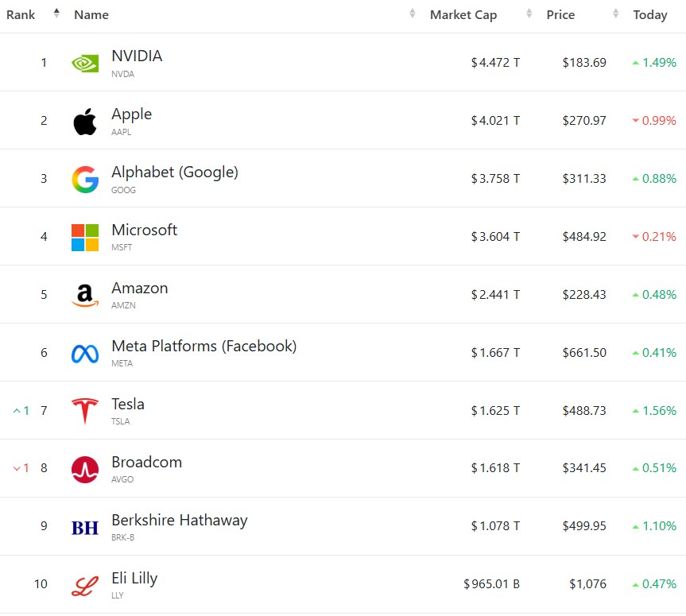
Task: Click the Tesla logo icon
Action: coord(85,412)
